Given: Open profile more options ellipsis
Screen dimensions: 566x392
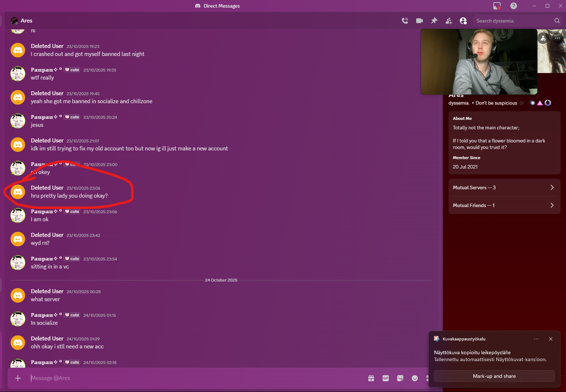Looking at the screenshot, I should pyautogui.click(x=557, y=38).
